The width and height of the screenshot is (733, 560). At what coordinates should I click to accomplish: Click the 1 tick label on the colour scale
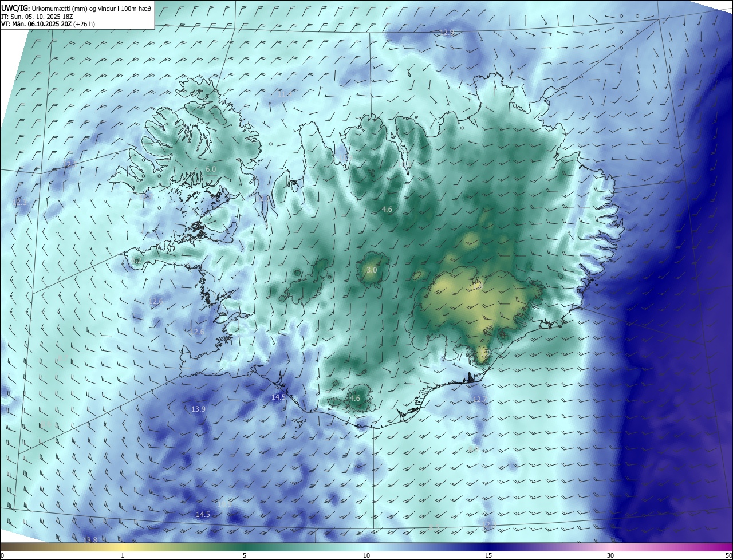[123, 555]
